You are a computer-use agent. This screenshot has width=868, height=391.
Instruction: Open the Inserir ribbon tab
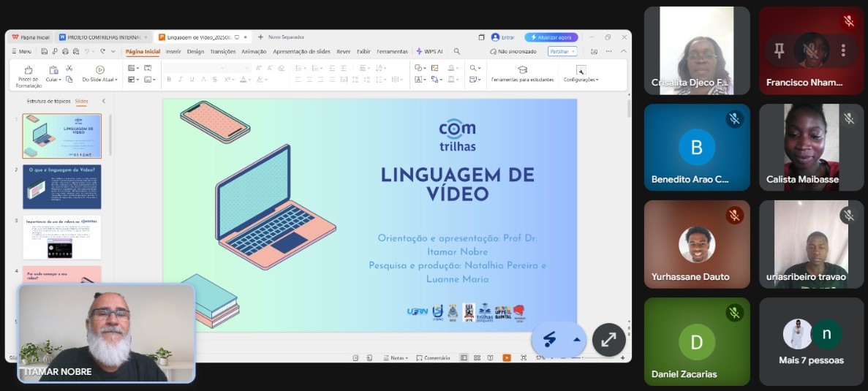point(173,52)
